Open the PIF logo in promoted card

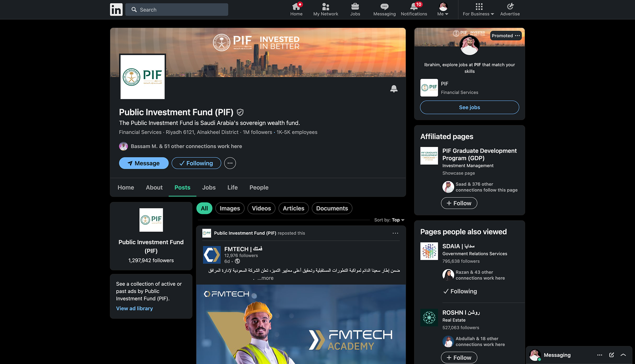[429, 88]
